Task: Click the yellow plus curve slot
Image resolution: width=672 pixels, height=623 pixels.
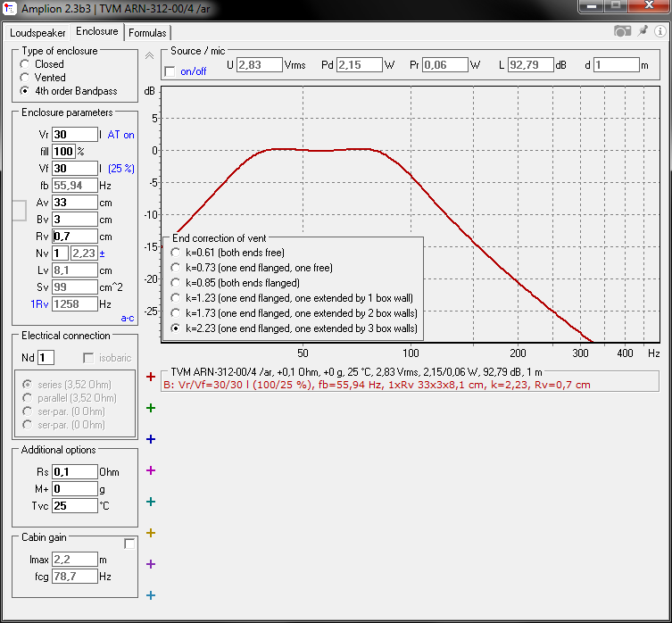Action: click(151, 533)
